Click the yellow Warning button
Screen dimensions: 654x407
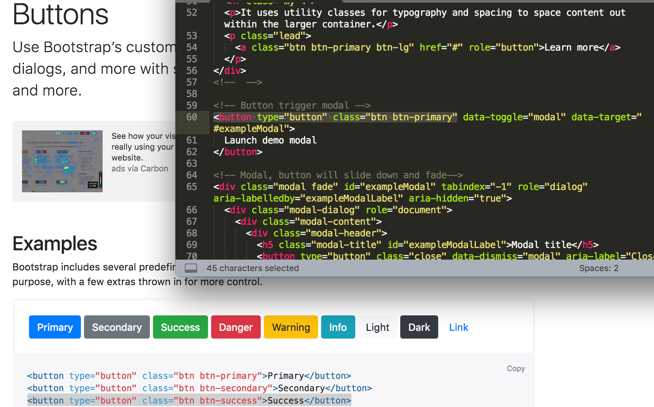pyautogui.click(x=291, y=327)
